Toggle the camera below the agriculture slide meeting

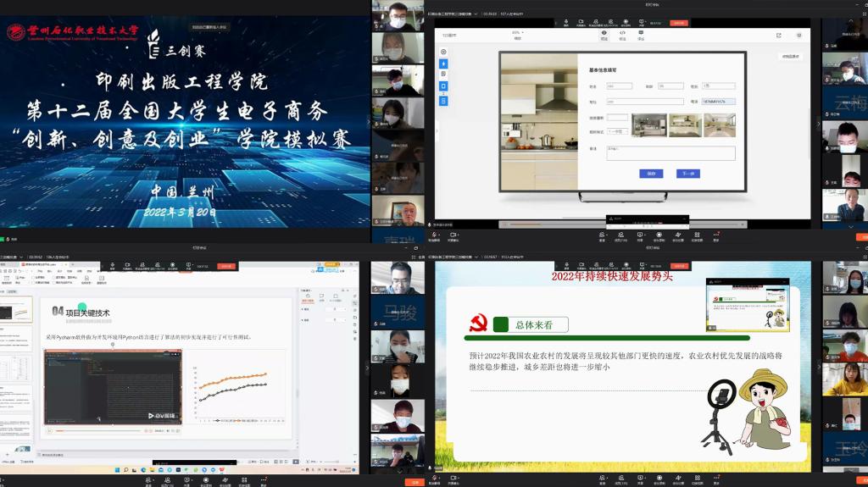tap(453, 479)
